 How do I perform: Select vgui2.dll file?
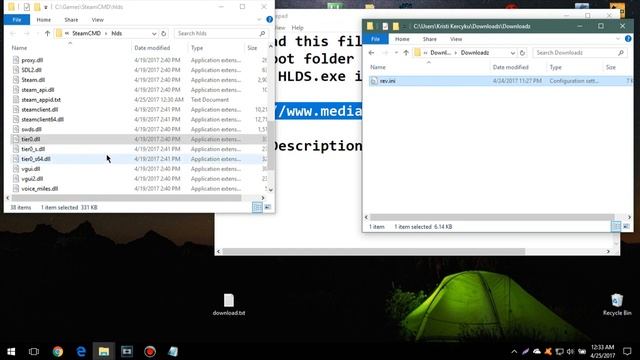32,179
